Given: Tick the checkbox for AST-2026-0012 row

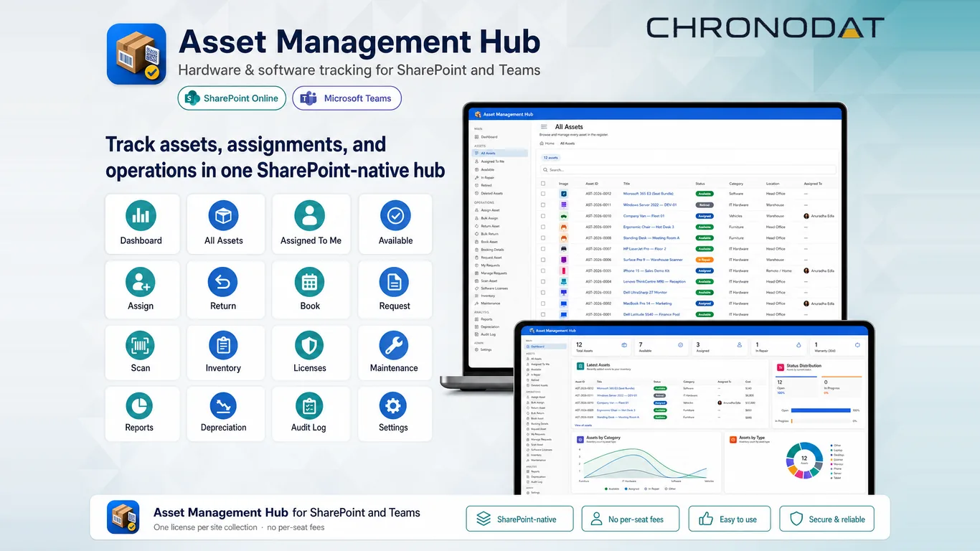Looking at the screenshot, I should coord(543,194).
